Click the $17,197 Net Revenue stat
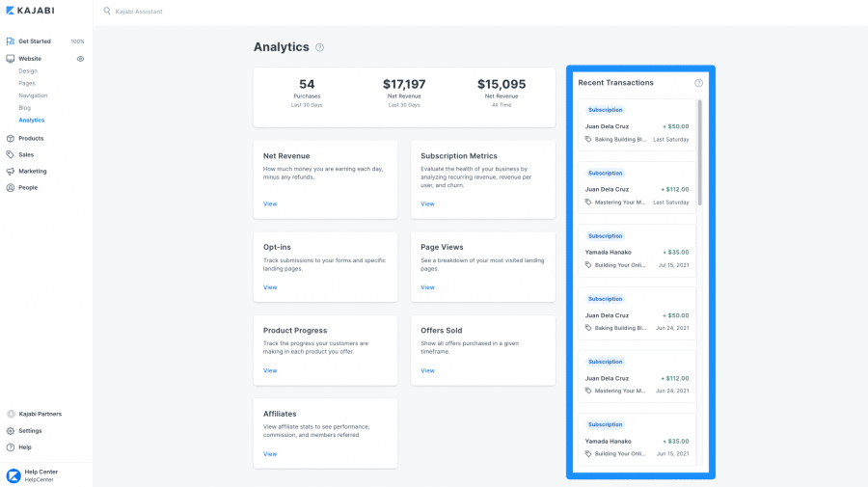Screen dimensions: 868x487 [404, 93]
